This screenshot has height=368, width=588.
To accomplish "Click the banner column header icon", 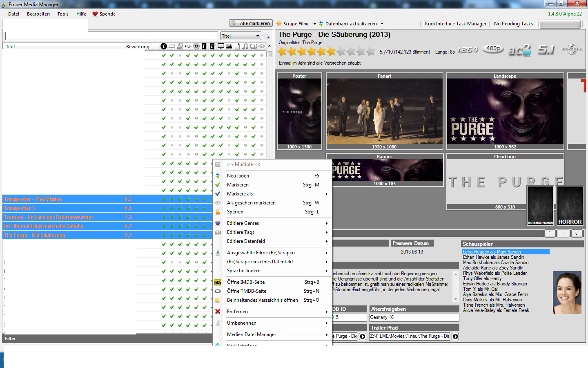I will click(172, 46).
